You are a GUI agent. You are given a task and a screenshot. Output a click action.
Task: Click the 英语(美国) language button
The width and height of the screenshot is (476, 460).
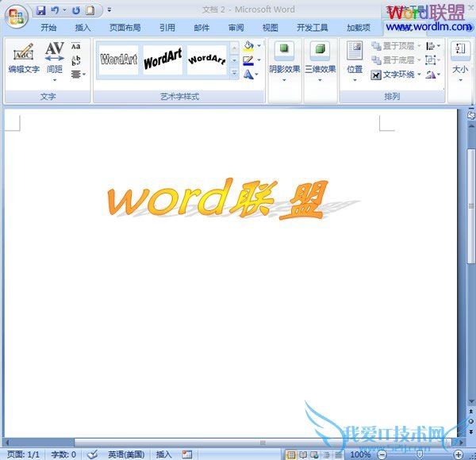tap(126, 454)
